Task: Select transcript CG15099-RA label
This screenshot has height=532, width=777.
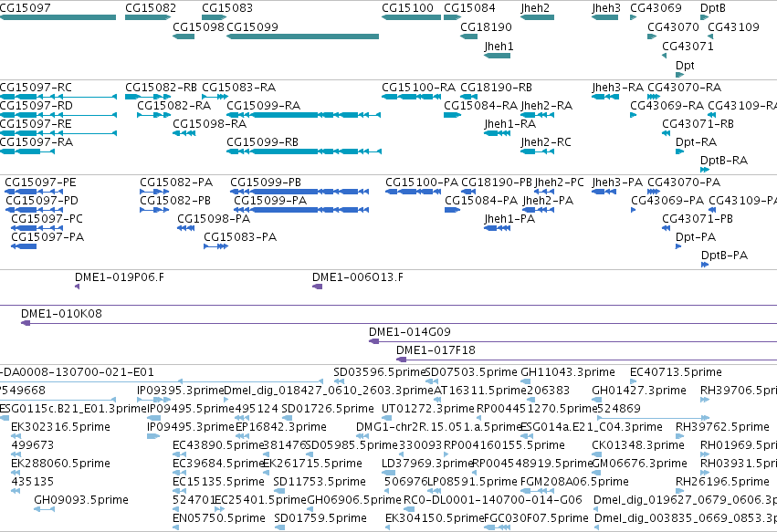Action: (x=263, y=106)
